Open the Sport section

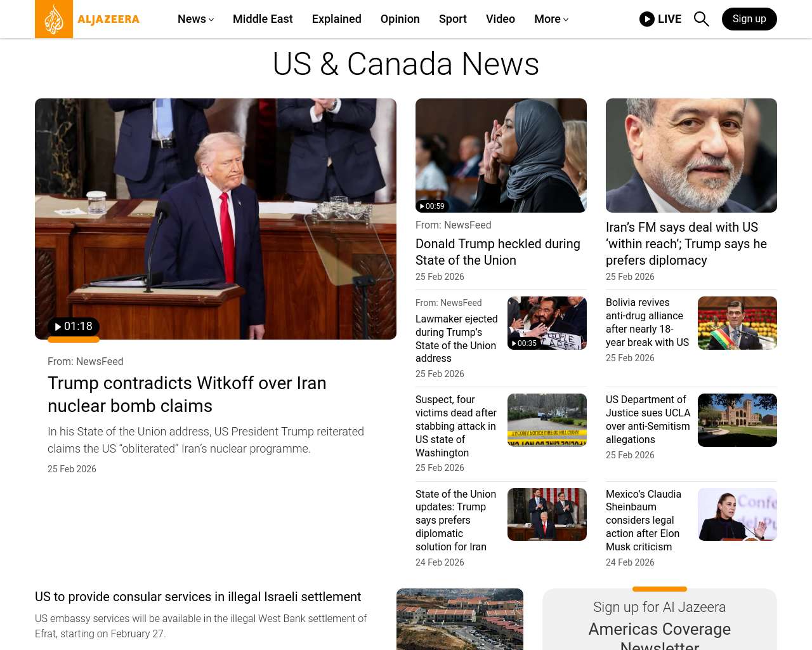coord(452,19)
